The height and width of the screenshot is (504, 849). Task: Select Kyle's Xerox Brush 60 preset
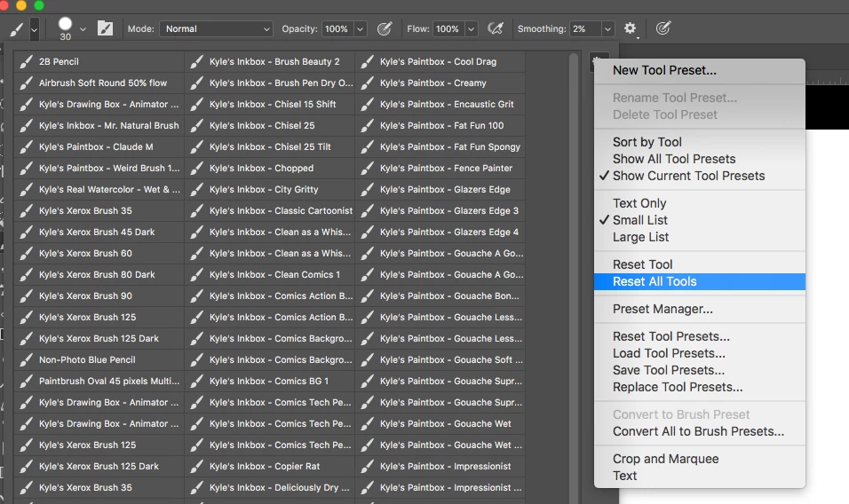click(99, 253)
